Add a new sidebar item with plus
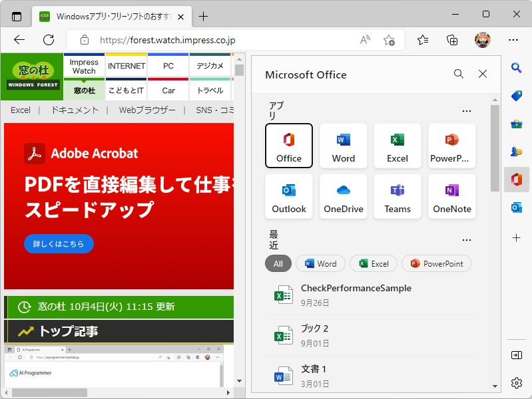This screenshot has height=399, width=532. [517, 237]
